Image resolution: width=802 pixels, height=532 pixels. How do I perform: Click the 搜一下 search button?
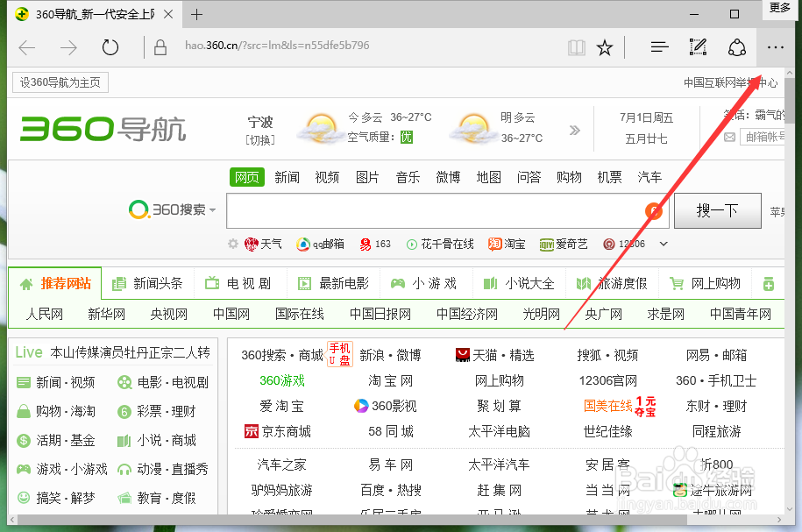[718, 210]
